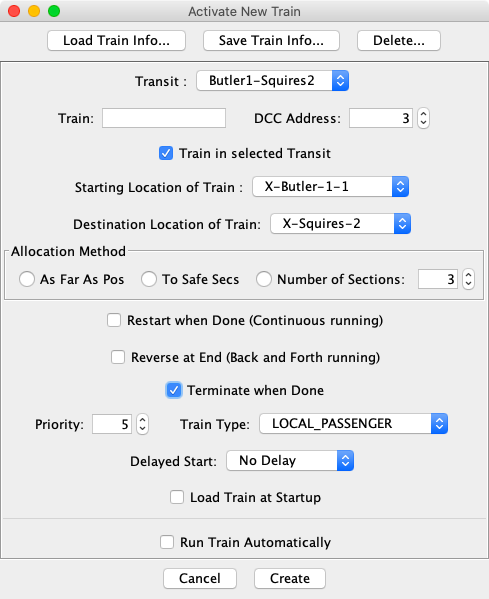Check Reverse at End checkbox
The image size is (489, 599).
point(118,357)
